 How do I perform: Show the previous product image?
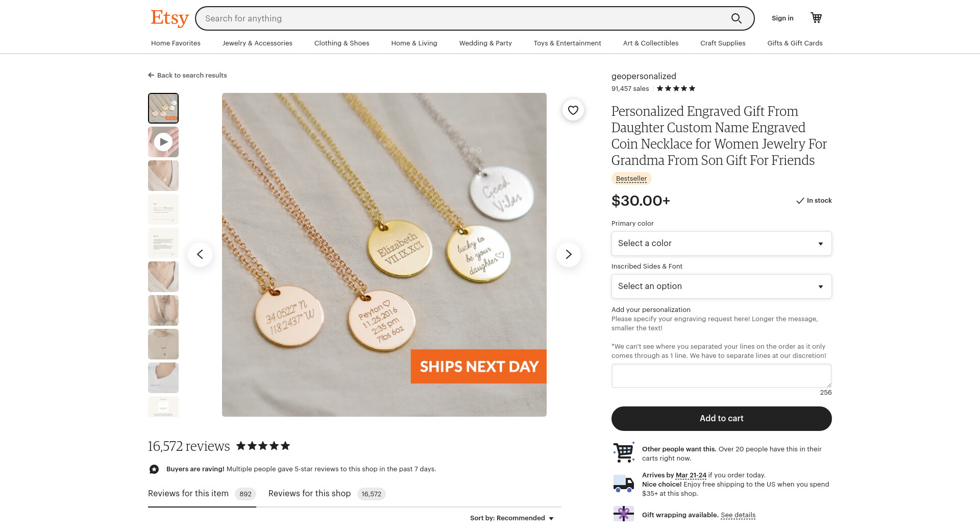coord(200,254)
